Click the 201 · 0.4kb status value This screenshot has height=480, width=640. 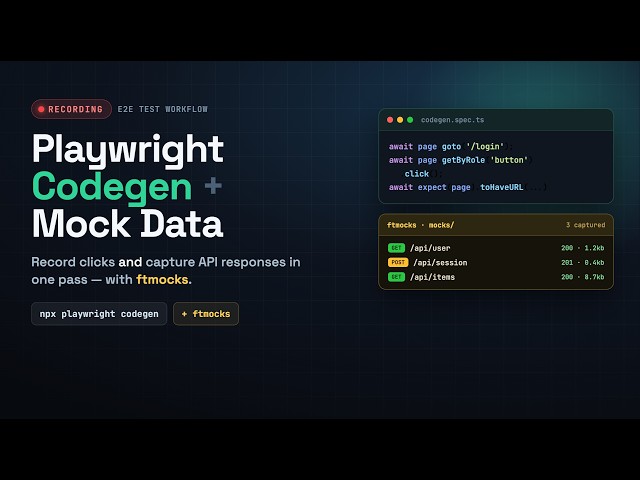tap(582, 263)
